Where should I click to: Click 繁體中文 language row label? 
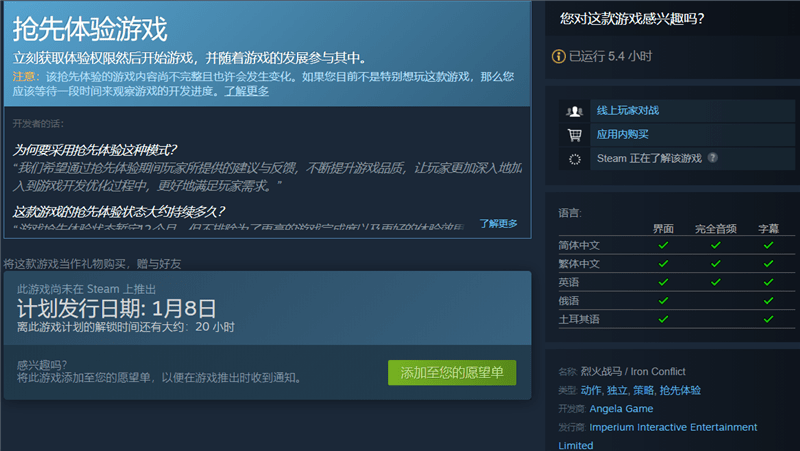579,264
